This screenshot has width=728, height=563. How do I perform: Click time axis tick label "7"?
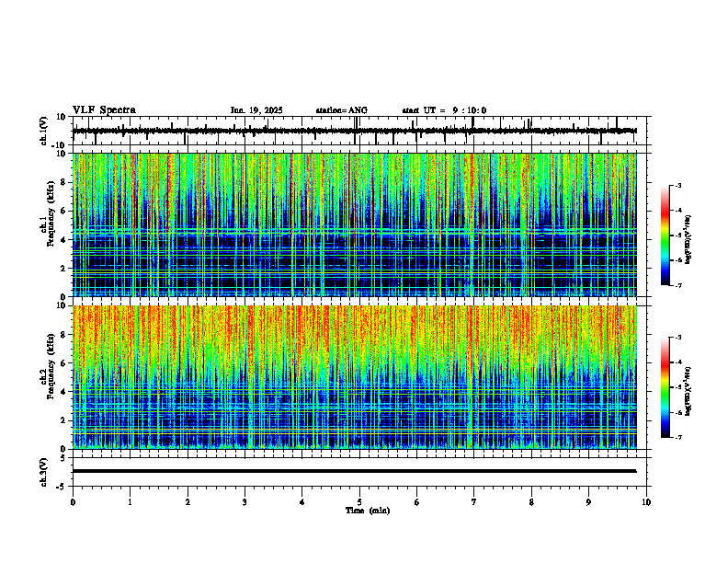pos(474,502)
